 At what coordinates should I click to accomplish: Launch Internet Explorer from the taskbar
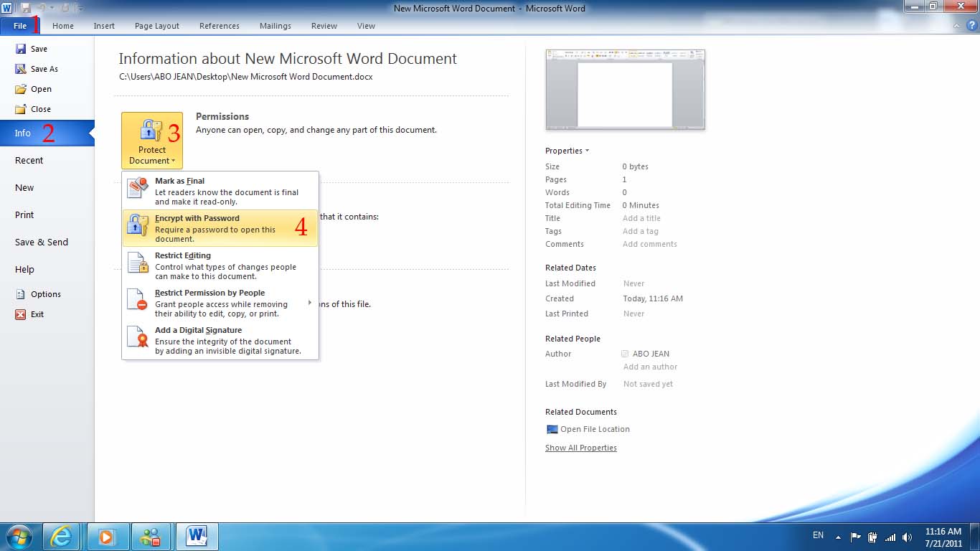(61, 537)
